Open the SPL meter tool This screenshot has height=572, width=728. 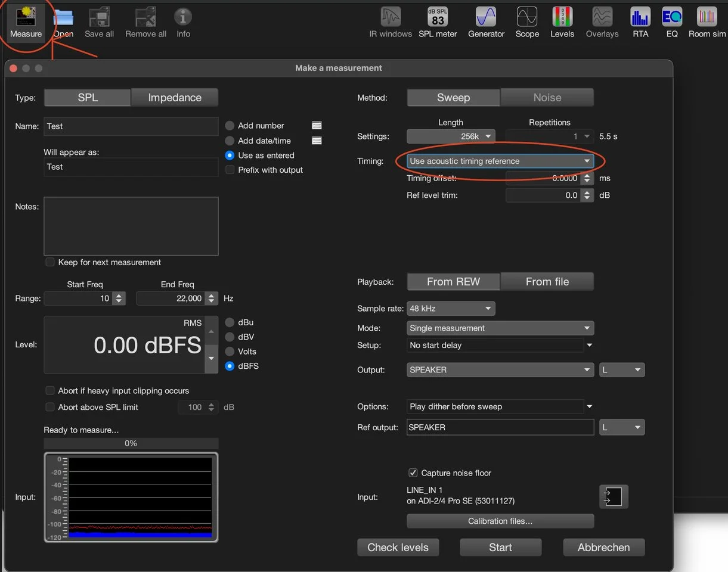coord(438,23)
